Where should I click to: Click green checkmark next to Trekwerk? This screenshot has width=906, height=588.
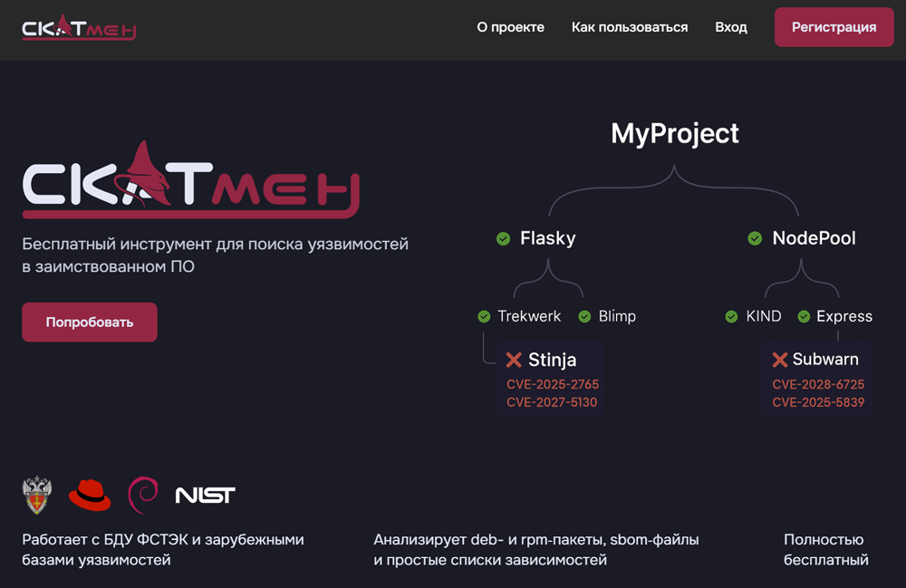(x=484, y=316)
